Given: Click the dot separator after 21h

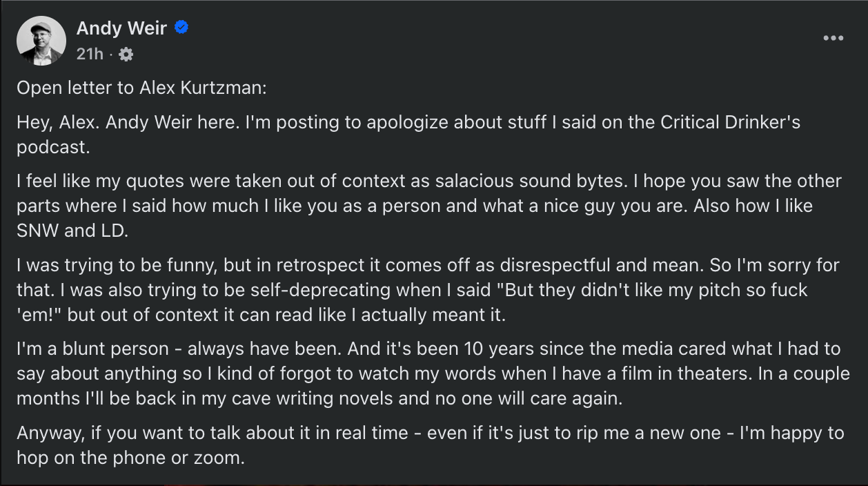Looking at the screenshot, I should pyautogui.click(x=110, y=55).
